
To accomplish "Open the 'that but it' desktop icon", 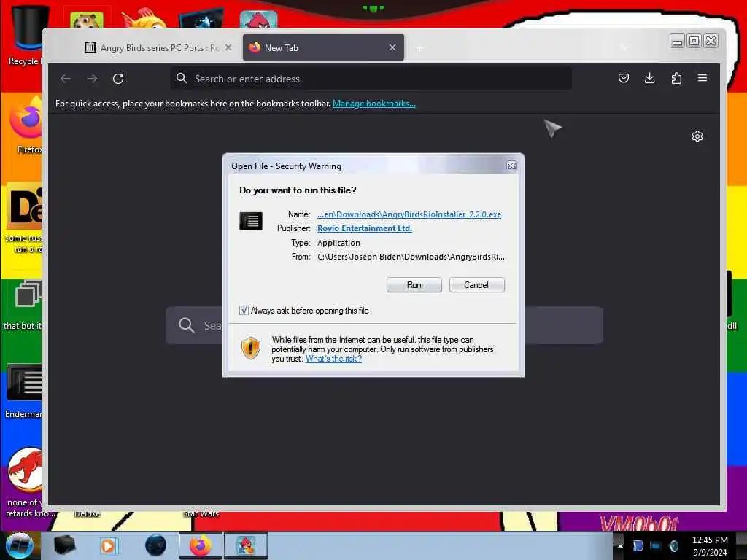I will (x=24, y=306).
